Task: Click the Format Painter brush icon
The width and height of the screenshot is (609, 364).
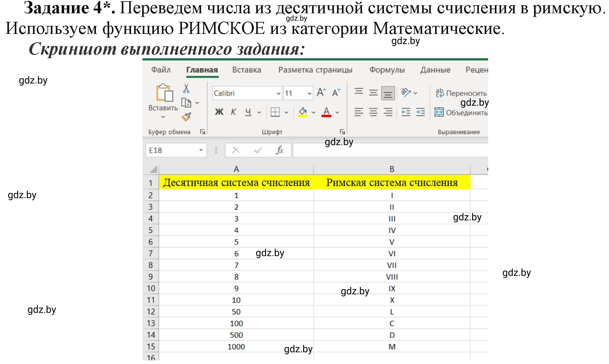Action: click(x=186, y=117)
